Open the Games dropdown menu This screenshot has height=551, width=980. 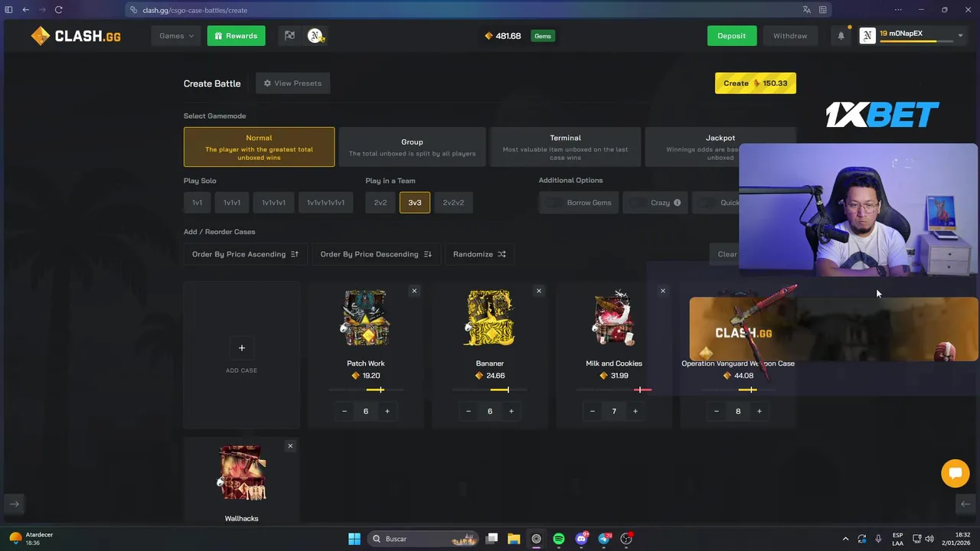177,36
